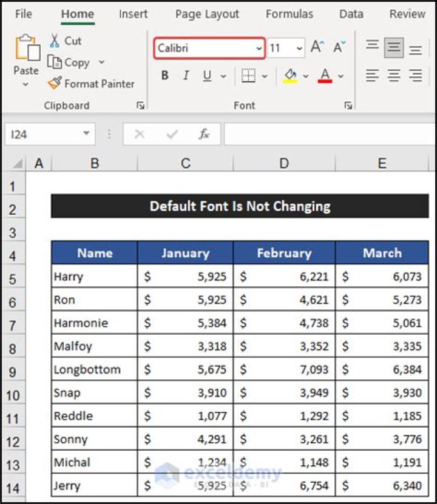
Task: Open the Calibri font name dropdown
Action: click(259, 48)
